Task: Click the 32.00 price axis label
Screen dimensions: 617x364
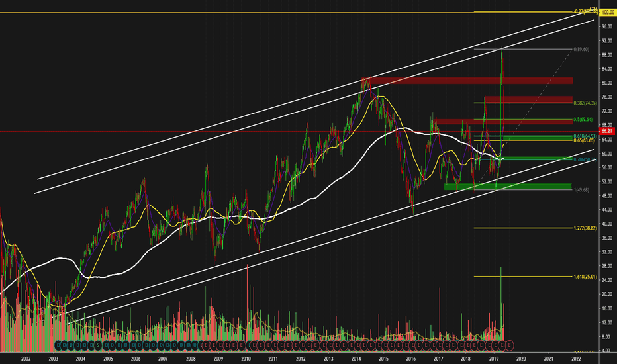Action: tap(606, 252)
